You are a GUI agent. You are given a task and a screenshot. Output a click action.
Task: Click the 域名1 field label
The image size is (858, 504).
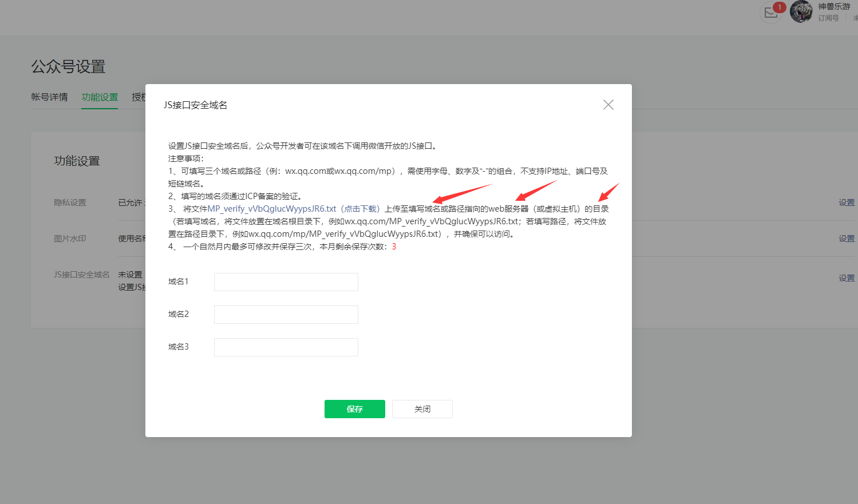click(x=178, y=281)
